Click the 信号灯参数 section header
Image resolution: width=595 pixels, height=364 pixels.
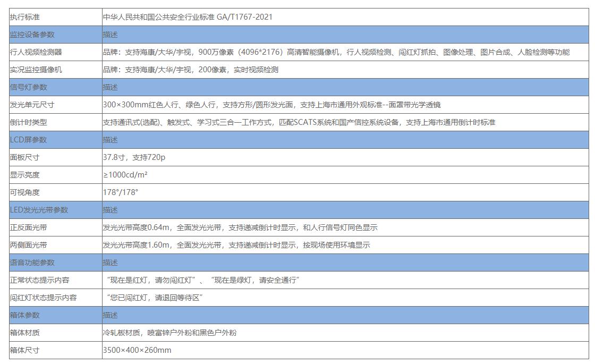[x=28, y=87]
